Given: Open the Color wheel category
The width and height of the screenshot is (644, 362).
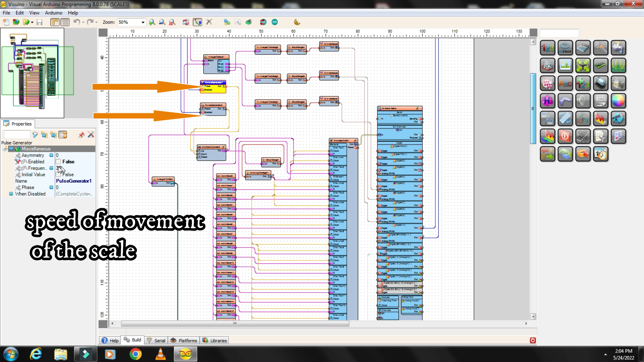Looking at the screenshot, I should coord(619,101).
